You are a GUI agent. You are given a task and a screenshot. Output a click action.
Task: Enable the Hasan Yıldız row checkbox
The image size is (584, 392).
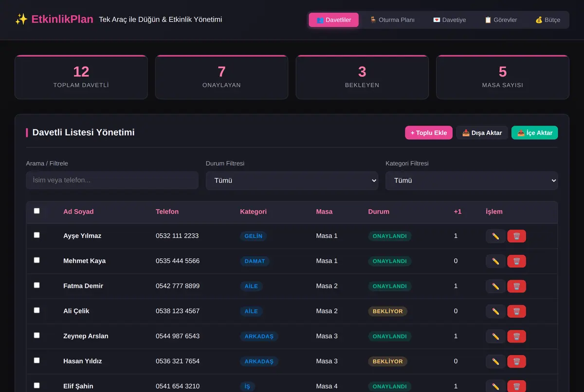(36, 360)
